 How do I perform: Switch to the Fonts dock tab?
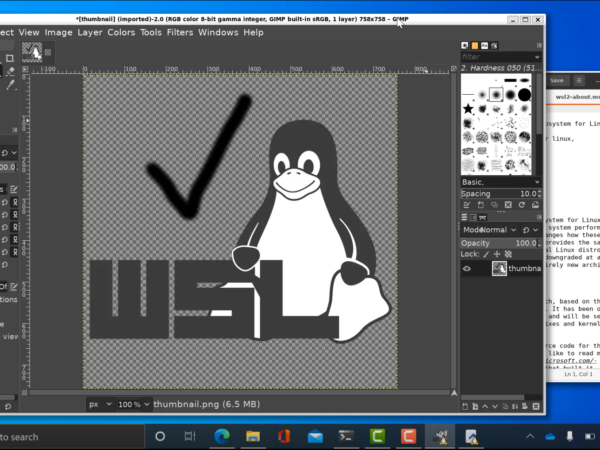[484, 46]
